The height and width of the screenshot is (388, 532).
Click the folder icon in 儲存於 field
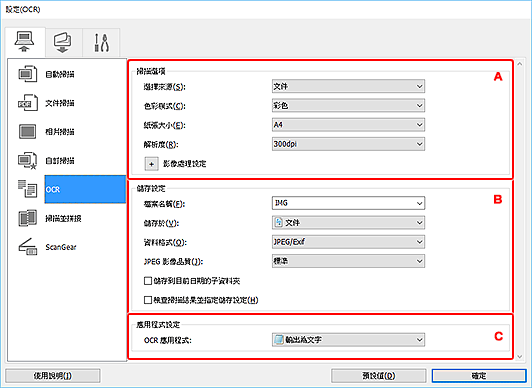(279, 222)
